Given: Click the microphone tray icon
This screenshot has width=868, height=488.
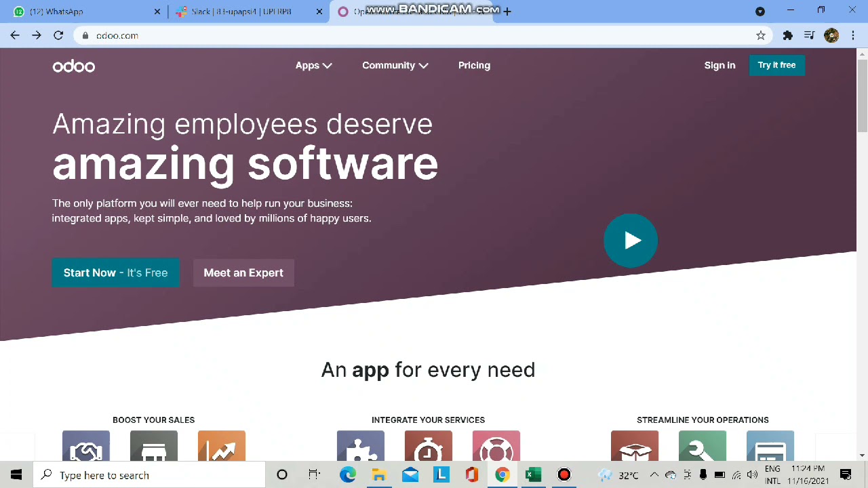Looking at the screenshot, I should pyautogui.click(x=703, y=475).
